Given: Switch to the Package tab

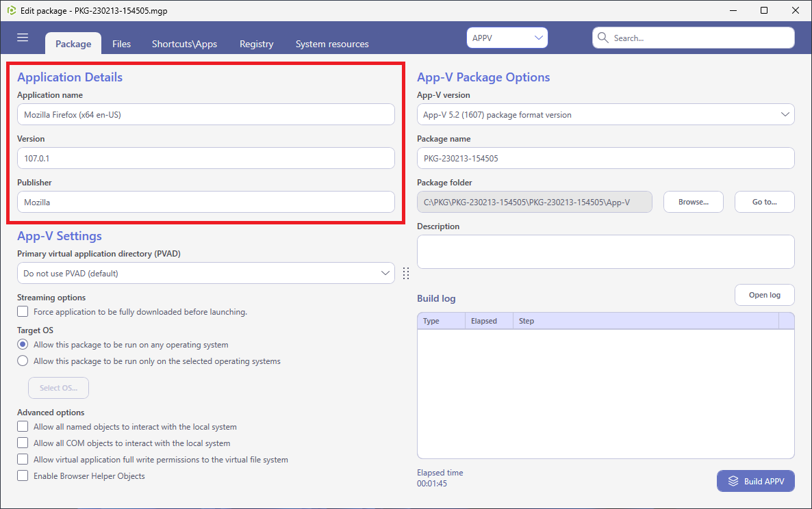Looking at the screenshot, I should click(x=73, y=44).
